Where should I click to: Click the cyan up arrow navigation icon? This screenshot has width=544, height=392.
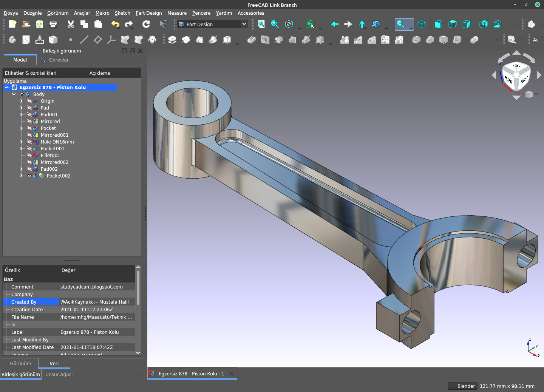coord(362,24)
